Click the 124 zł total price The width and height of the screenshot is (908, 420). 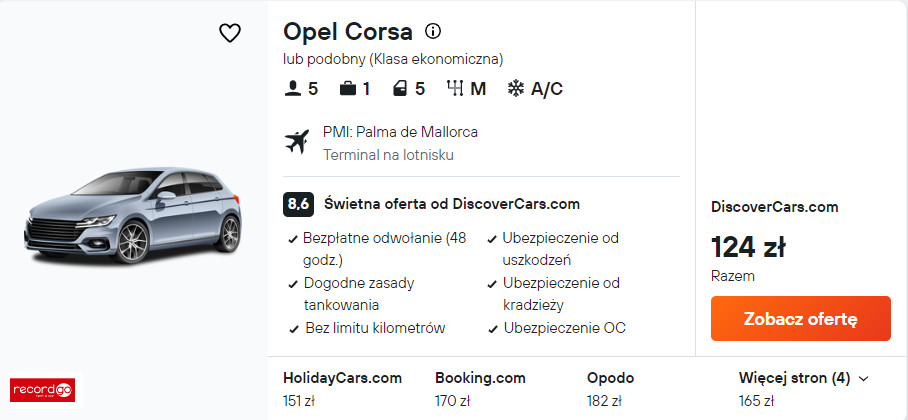[748, 247]
